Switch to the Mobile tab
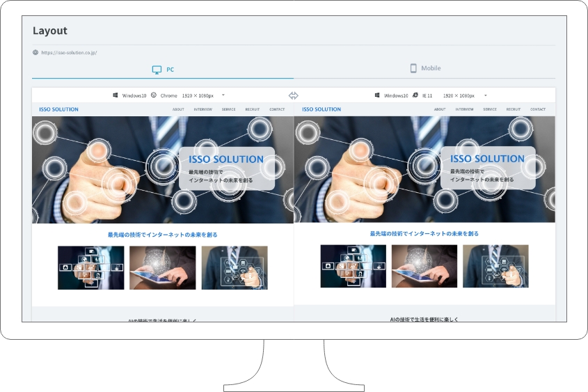 tap(424, 68)
